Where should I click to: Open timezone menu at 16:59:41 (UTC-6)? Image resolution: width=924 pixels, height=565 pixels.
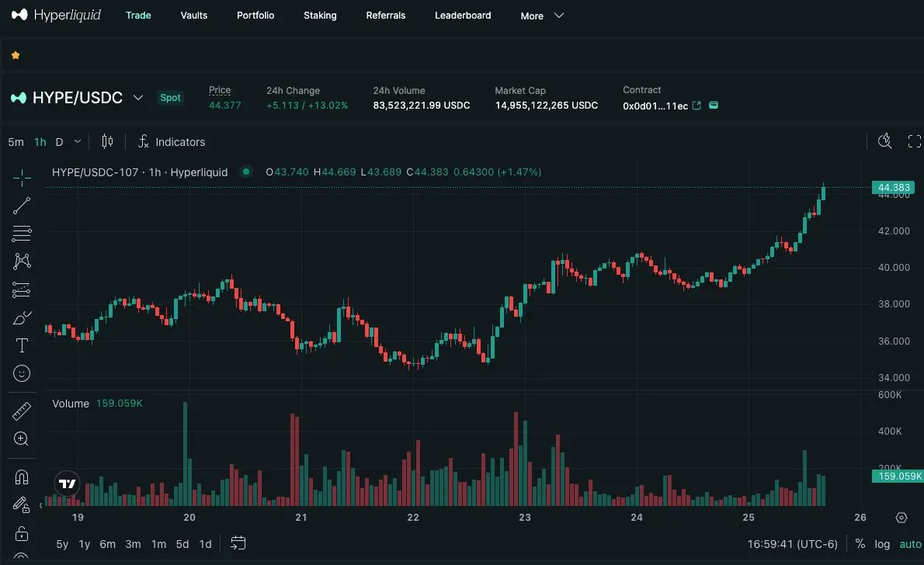pyautogui.click(x=792, y=544)
